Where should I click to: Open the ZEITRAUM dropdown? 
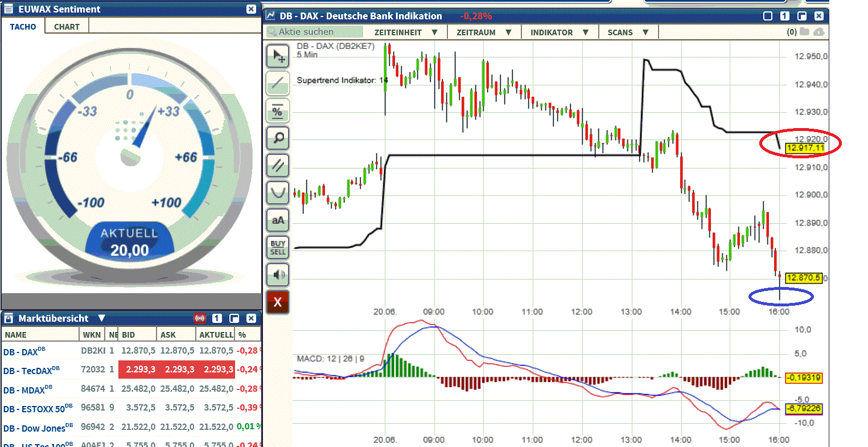(484, 32)
